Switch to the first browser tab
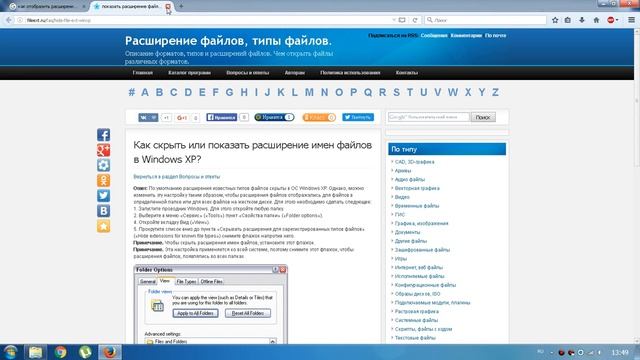Viewport: 640px width, 360px height. 47,7
